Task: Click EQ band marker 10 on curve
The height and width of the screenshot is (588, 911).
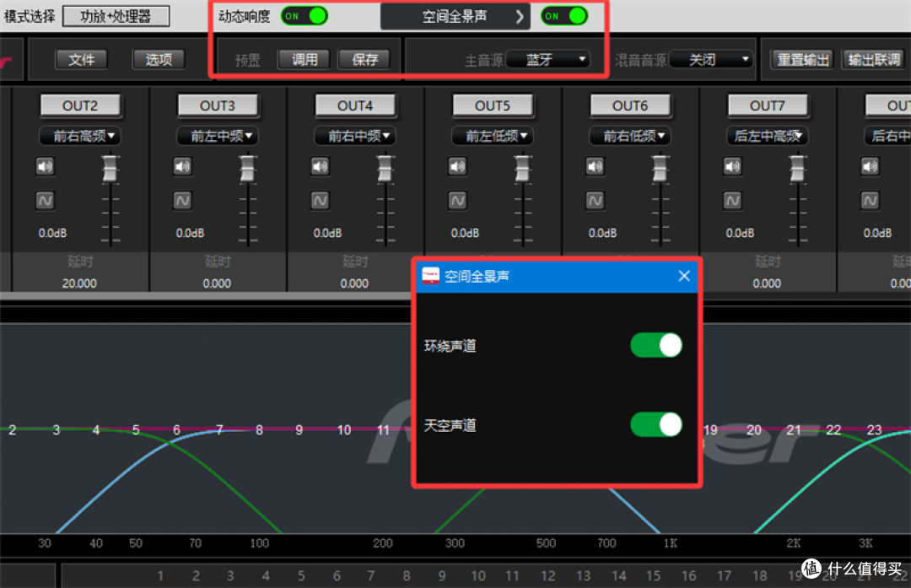Action: pyautogui.click(x=344, y=430)
